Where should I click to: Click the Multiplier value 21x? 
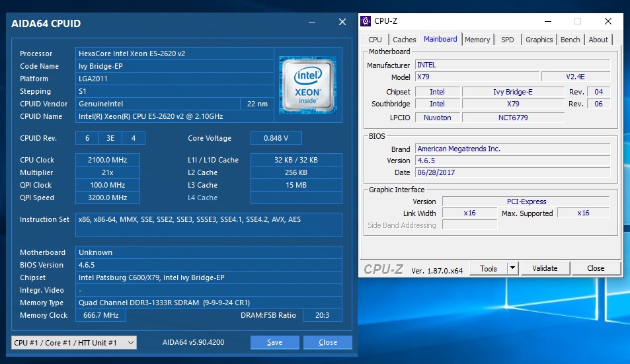[x=108, y=172]
